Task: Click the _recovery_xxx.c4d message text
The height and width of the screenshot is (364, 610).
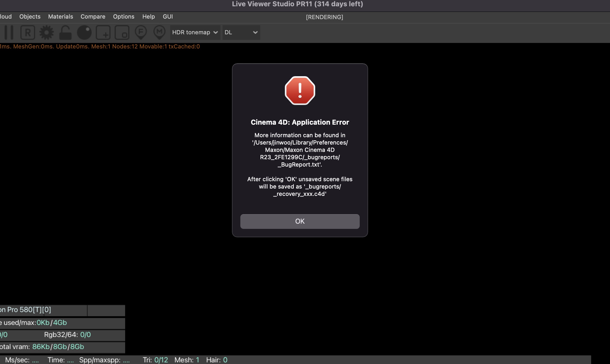Action: pyautogui.click(x=300, y=186)
